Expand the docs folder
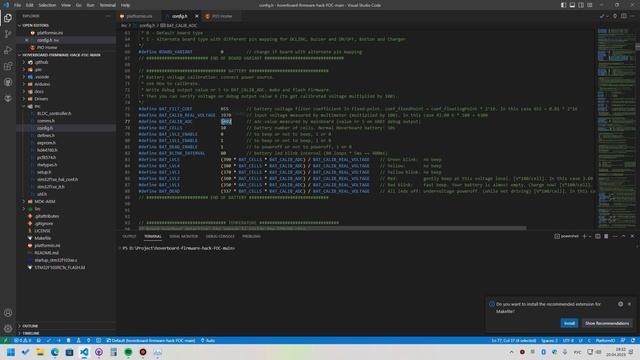Viewport: 640px width, 360px height. coord(39,91)
